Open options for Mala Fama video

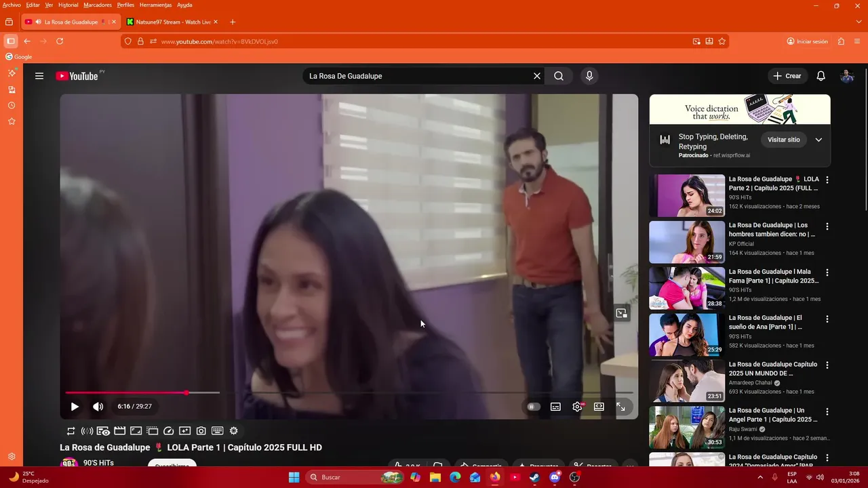[x=827, y=272]
